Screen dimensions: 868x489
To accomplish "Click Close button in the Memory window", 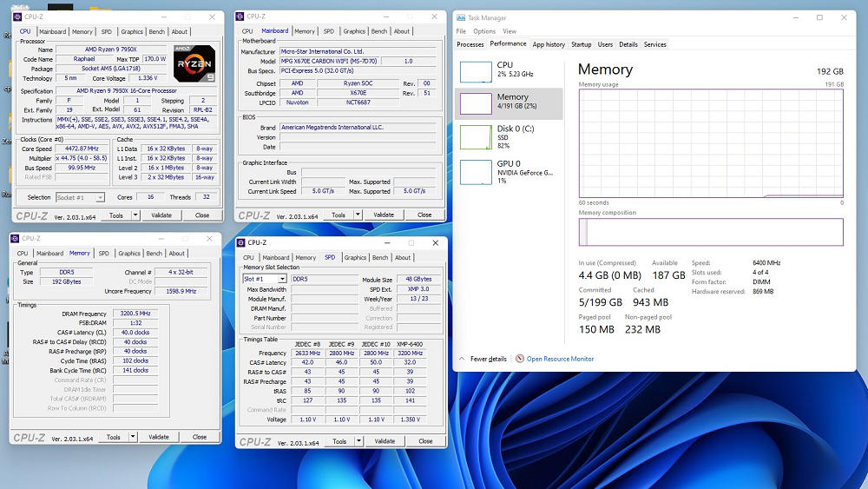I will [200, 437].
